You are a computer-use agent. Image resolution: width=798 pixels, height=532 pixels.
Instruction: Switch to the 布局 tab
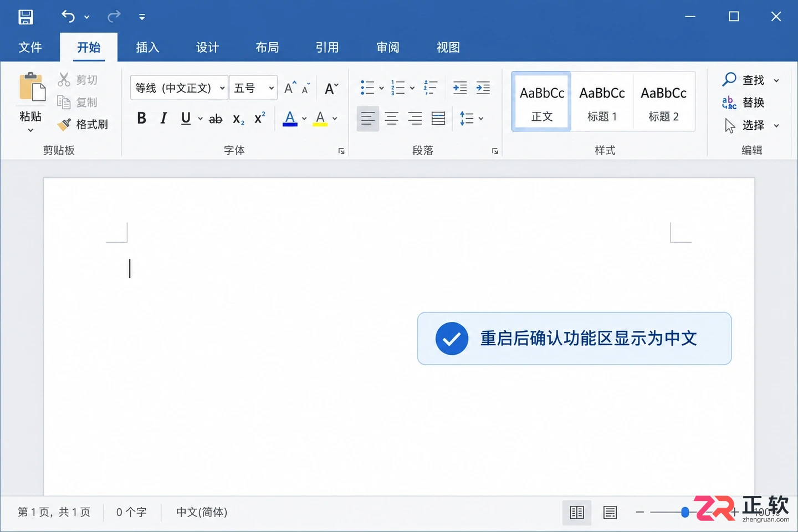pos(267,47)
